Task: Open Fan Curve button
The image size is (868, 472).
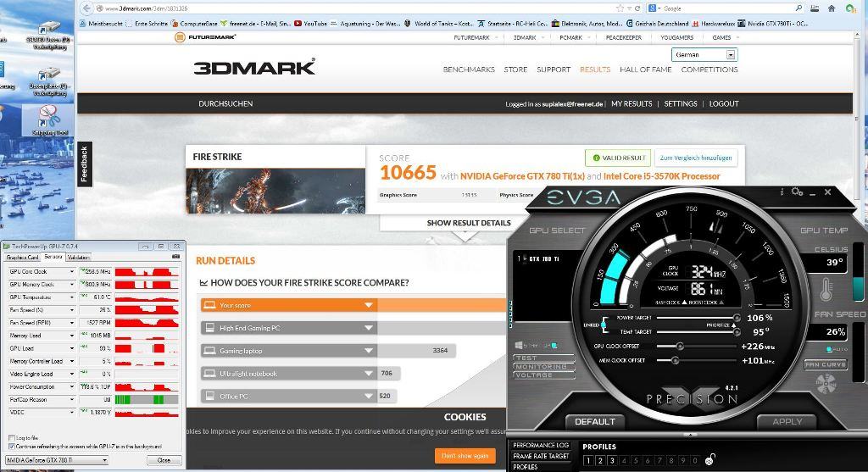Action: [x=825, y=364]
